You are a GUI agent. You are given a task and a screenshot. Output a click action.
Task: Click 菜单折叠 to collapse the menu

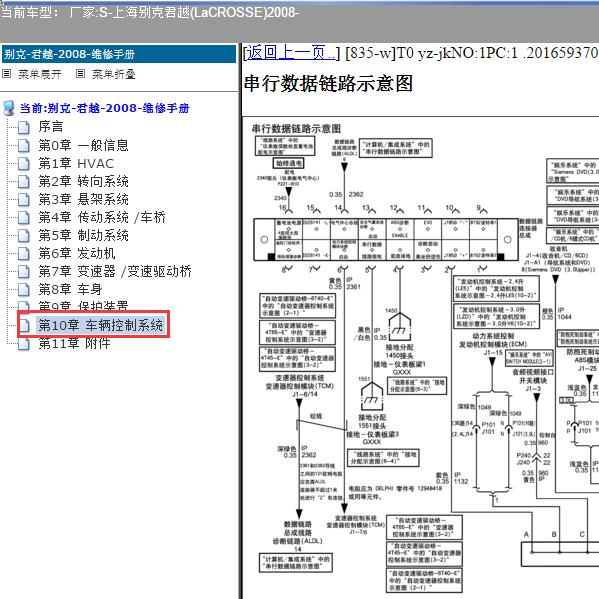tap(114, 74)
